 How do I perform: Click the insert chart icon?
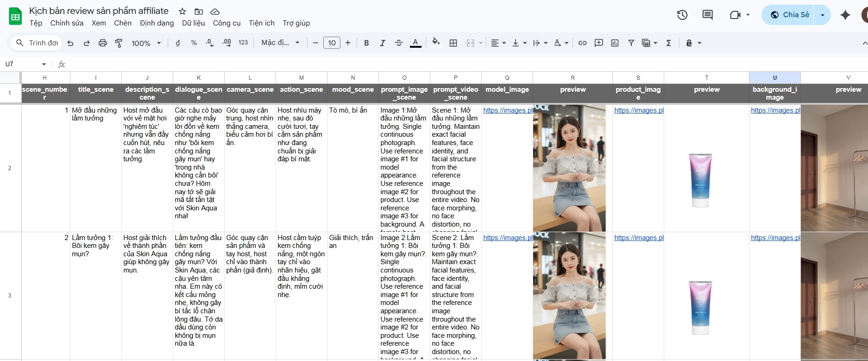(x=615, y=43)
